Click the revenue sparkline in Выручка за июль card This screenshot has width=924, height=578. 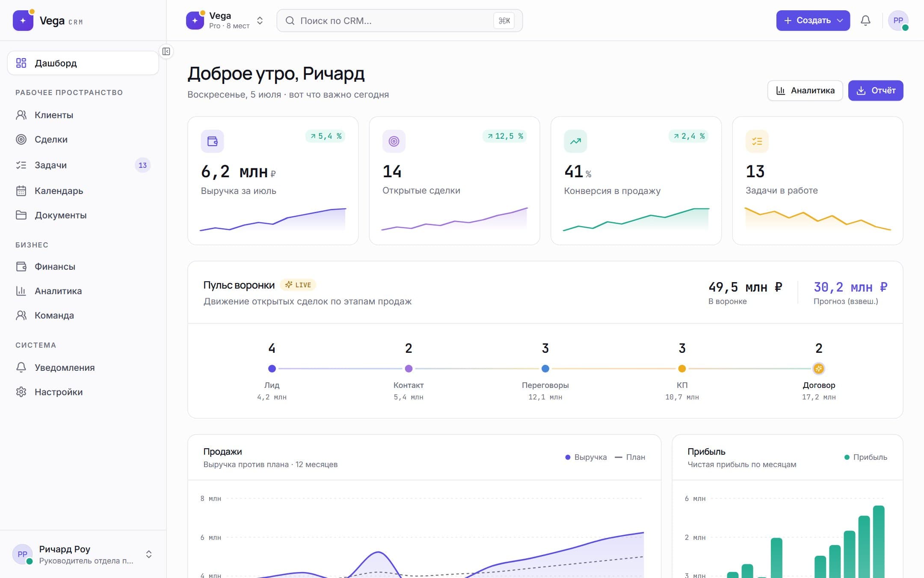tap(273, 220)
